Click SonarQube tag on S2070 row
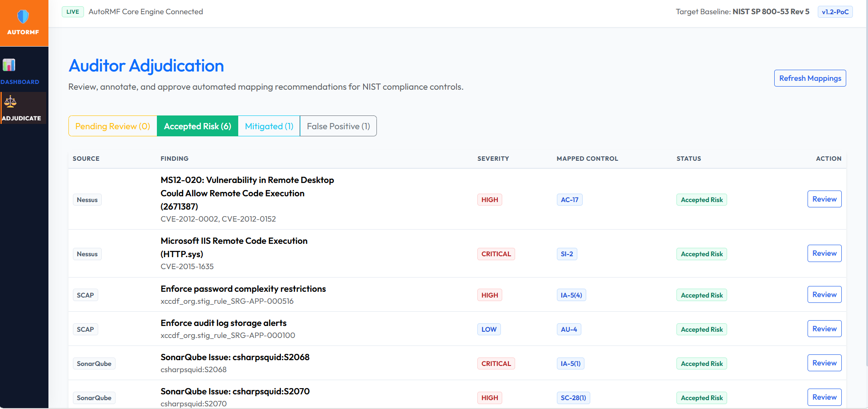Screen dimensions: 868x409 (94, 398)
